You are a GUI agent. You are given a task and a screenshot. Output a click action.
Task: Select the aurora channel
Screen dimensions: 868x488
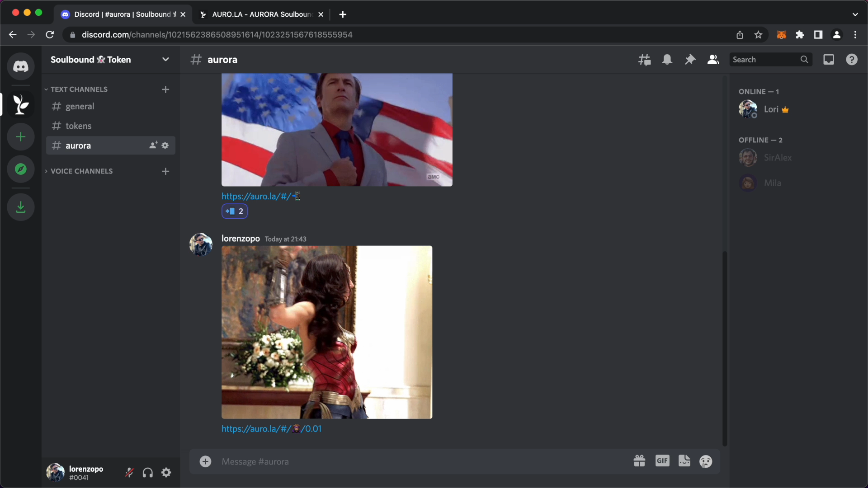(111, 145)
